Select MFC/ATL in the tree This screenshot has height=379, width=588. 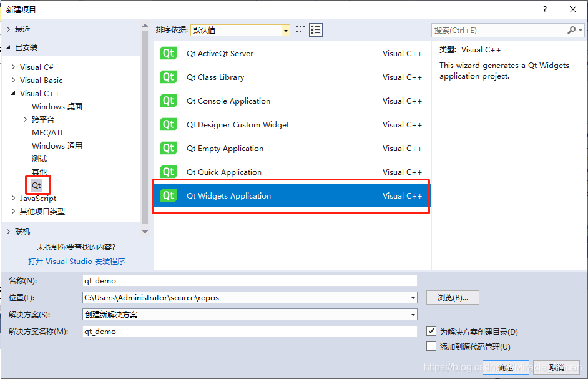(48, 133)
